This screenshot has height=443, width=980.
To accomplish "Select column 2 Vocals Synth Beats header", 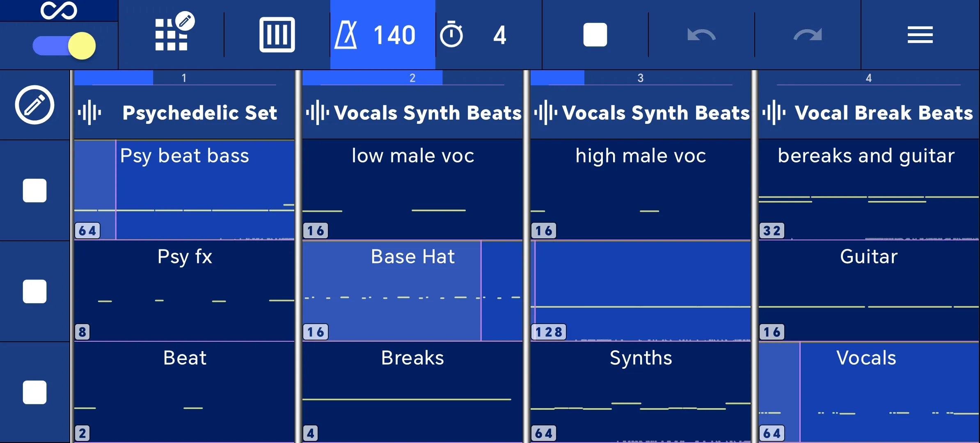I will (412, 112).
